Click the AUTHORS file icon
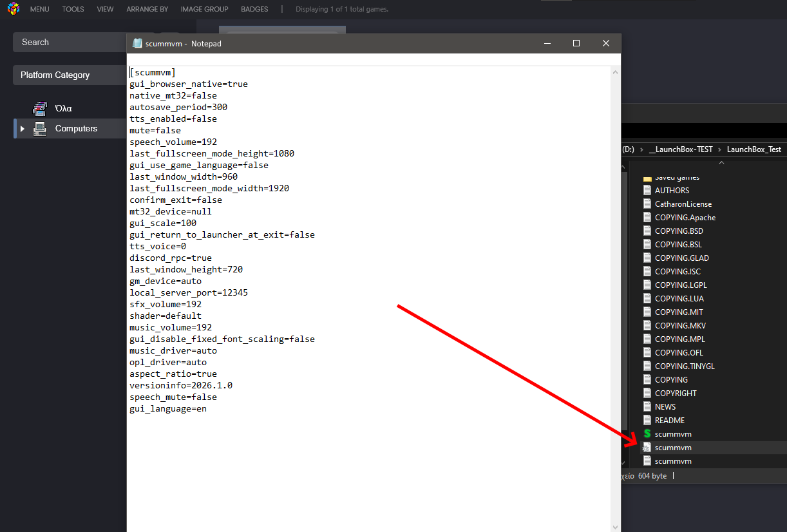This screenshot has width=787, height=532. click(647, 191)
